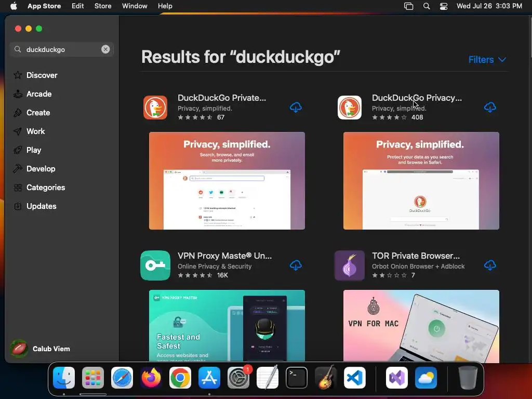
Task: Click "Online Privacy & Security" subtitle
Action: tap(215, 267)
